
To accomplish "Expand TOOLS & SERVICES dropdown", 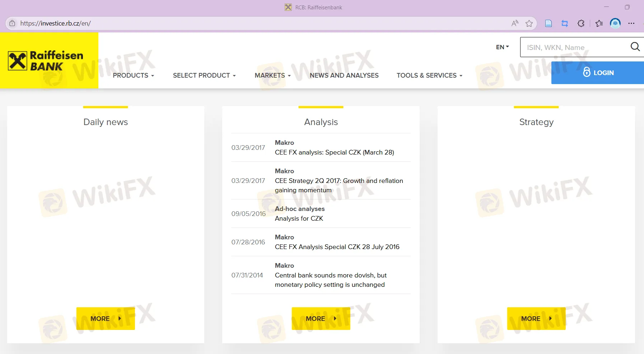I will click(429, 75).
